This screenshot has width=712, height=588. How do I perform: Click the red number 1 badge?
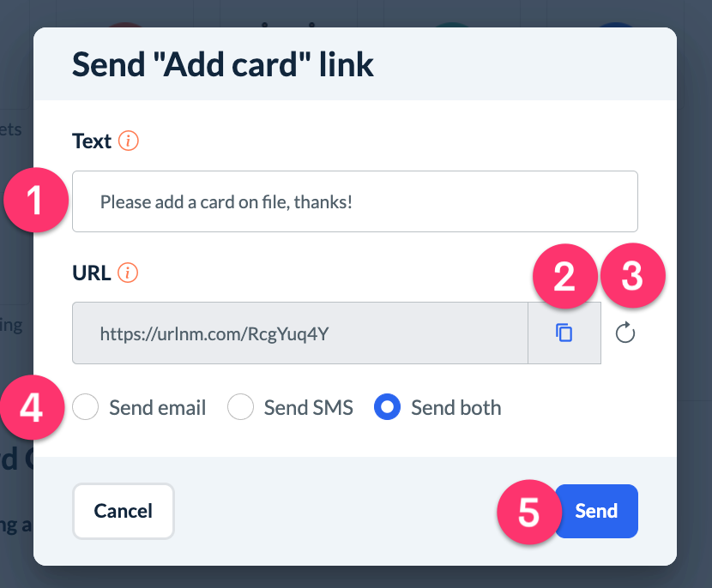tap(34, 202)
